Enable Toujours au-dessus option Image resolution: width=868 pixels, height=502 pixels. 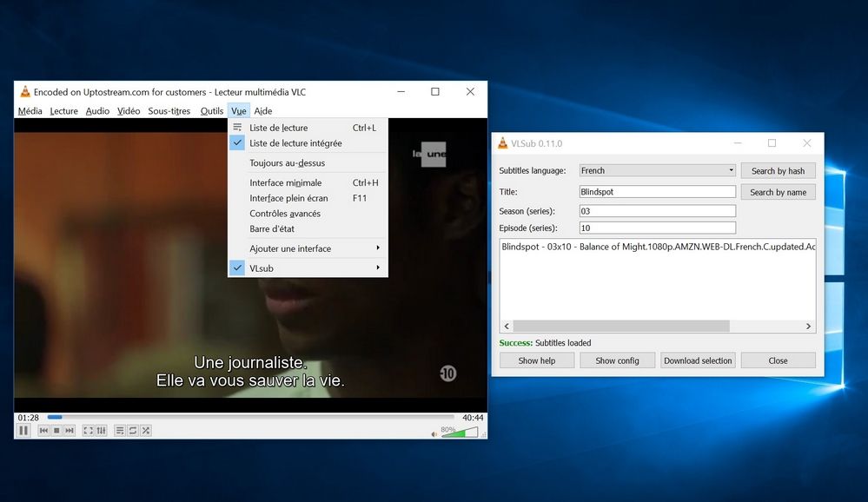pos(308,162)
